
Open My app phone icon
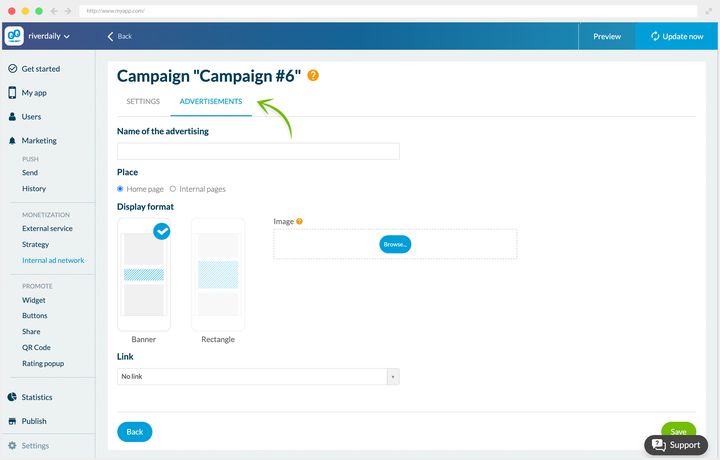click(x=12, y=93)
